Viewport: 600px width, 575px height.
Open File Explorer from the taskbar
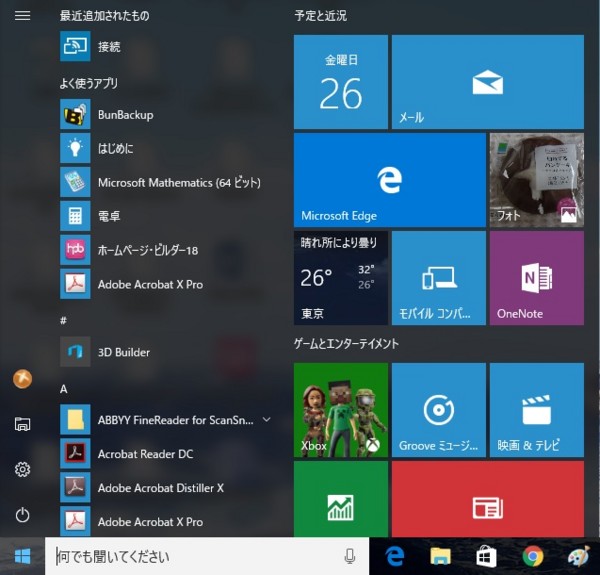coord(440,556)
